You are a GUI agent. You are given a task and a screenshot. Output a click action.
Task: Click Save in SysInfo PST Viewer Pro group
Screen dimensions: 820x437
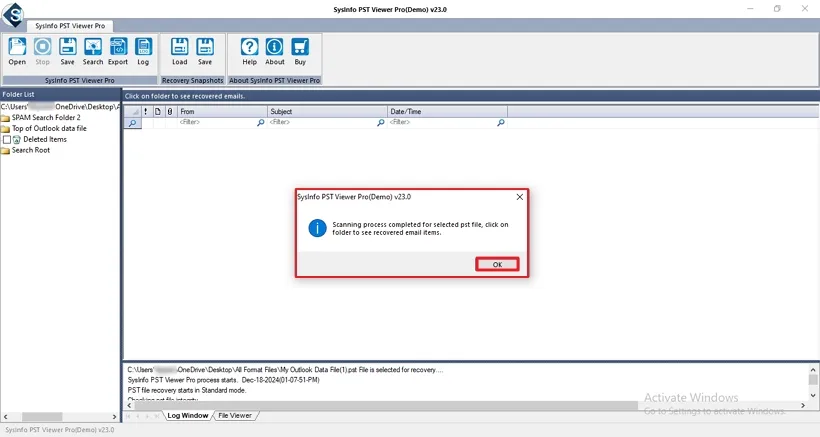(67, 51)
